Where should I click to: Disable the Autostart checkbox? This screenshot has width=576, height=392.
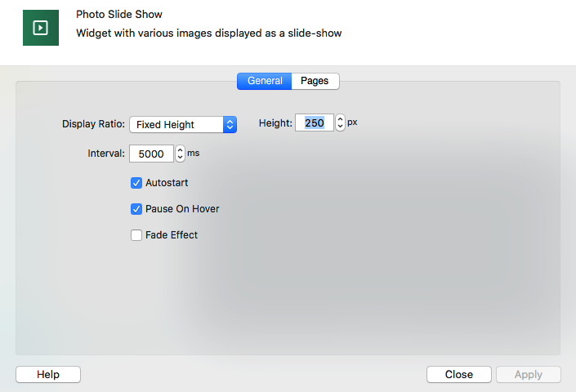(x=136, y=183)
